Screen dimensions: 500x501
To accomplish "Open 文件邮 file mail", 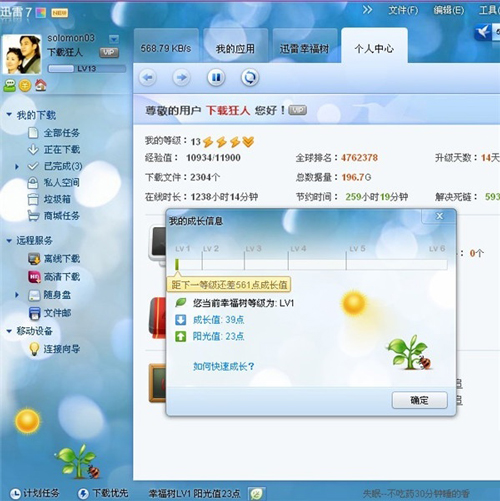I will tap(57, 313).
